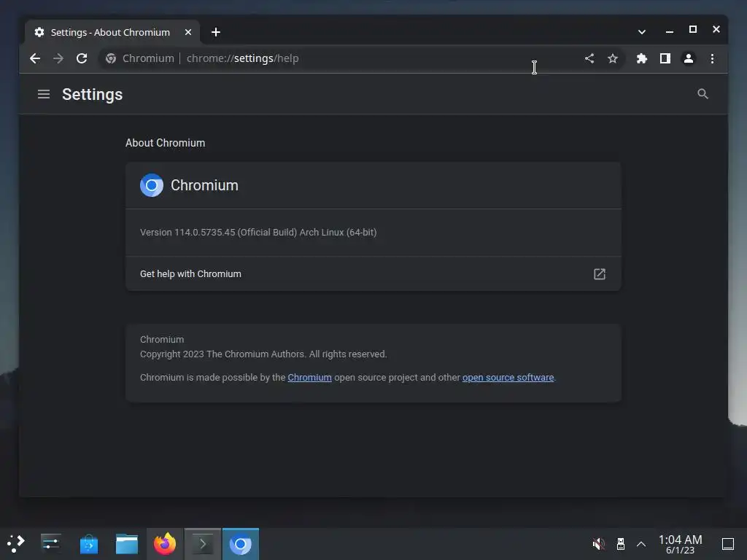Select the Settings - About Chromium tab
This screenshot has height=560, width=747.
[x=112, y=32]
